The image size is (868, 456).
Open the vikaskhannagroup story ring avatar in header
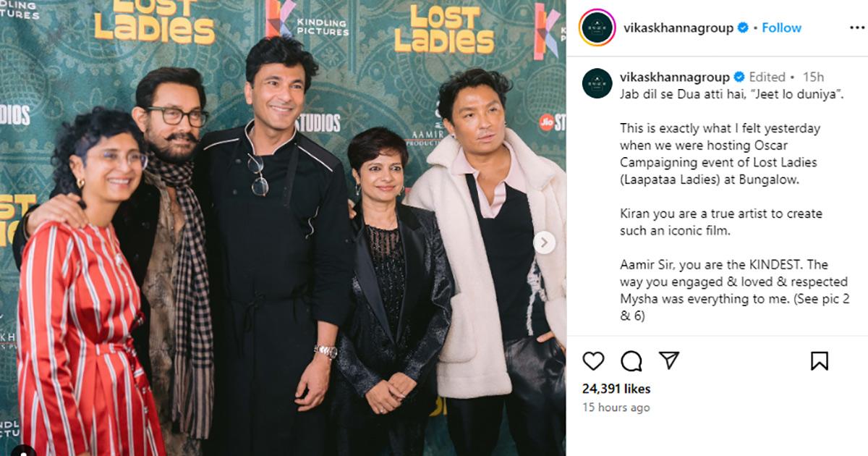click(597, 28)
